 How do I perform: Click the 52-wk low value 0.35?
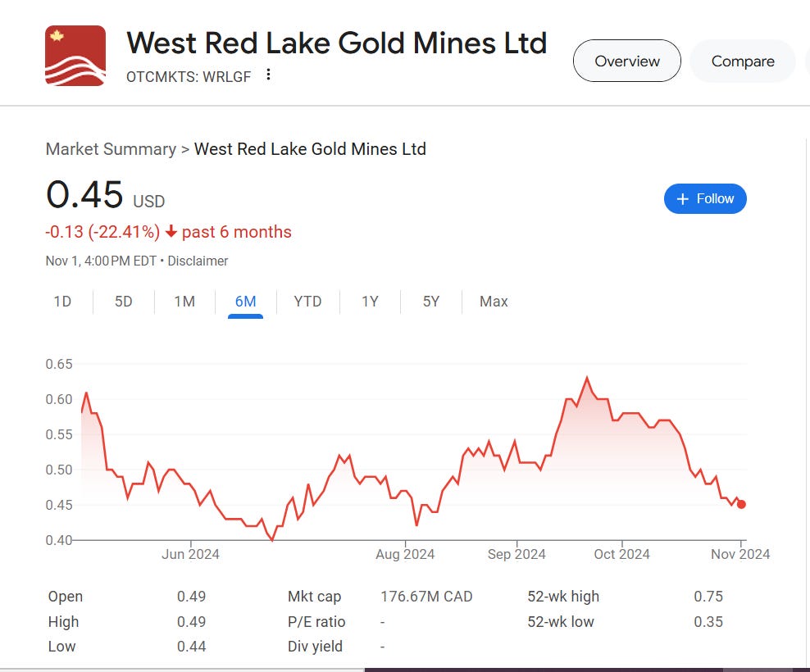point(708,622)
